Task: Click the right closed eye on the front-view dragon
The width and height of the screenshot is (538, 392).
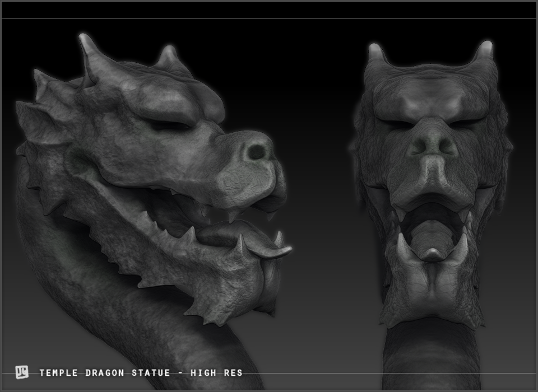Action: coord(466,123)
